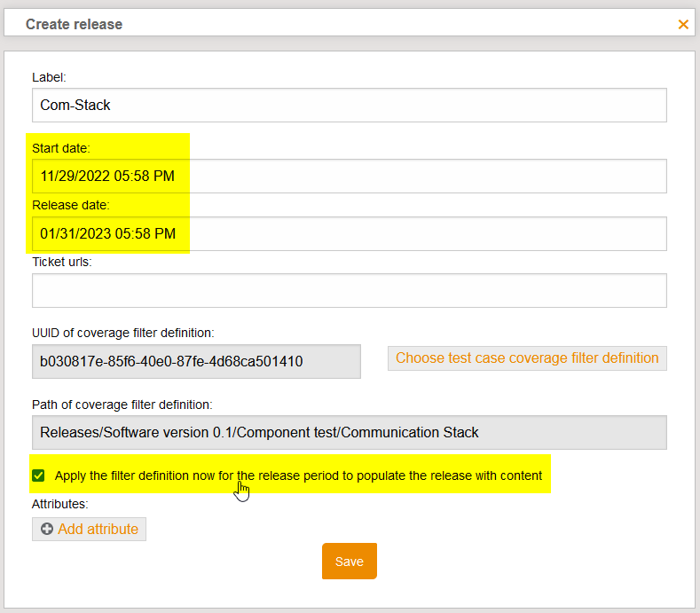This screenshot has height=613, width=700.
Task: Click the Start date input field
Action: click(349, 176)
